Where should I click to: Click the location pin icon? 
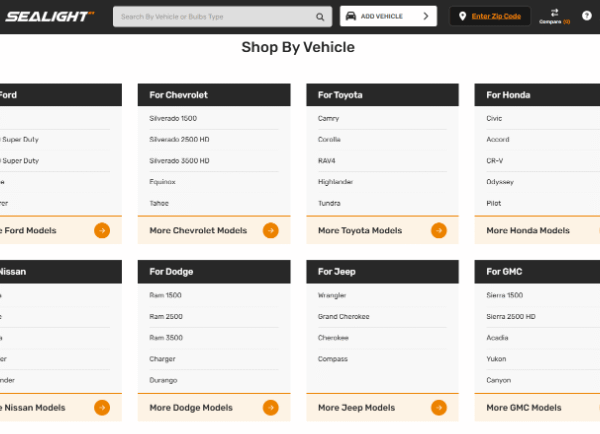[462, 16]
